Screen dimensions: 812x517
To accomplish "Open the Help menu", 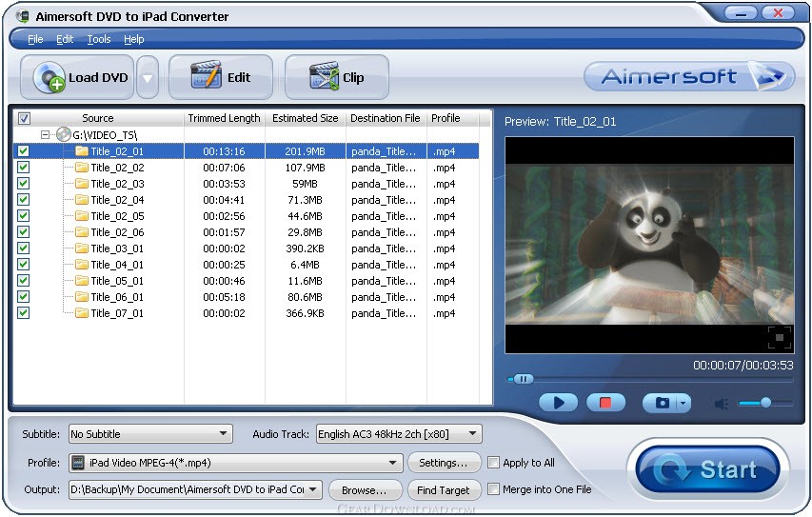I will click(x=133, y=39).
